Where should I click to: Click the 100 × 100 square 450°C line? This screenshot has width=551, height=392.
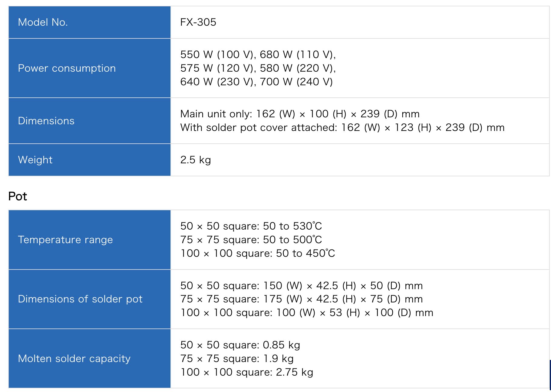click(258, 253)
